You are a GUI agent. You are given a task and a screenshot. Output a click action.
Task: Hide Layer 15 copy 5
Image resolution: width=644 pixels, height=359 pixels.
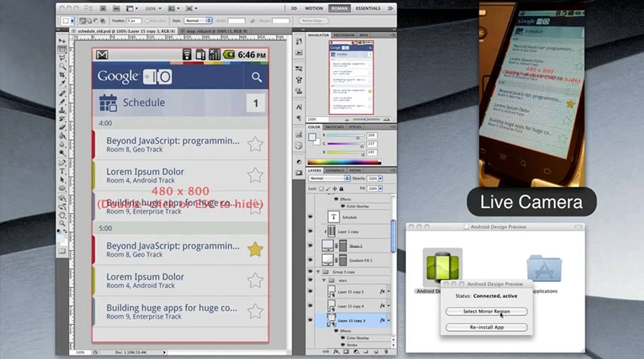tap(310, 291)
